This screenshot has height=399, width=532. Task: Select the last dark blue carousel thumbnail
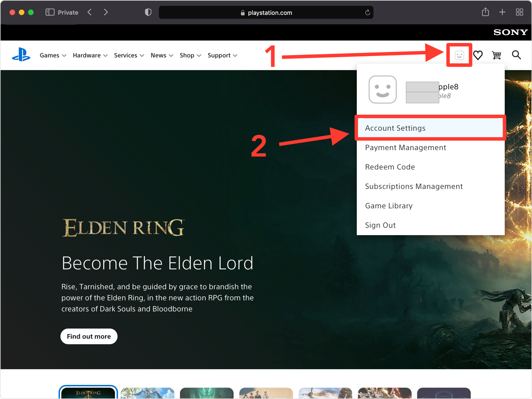click(444, 393)
